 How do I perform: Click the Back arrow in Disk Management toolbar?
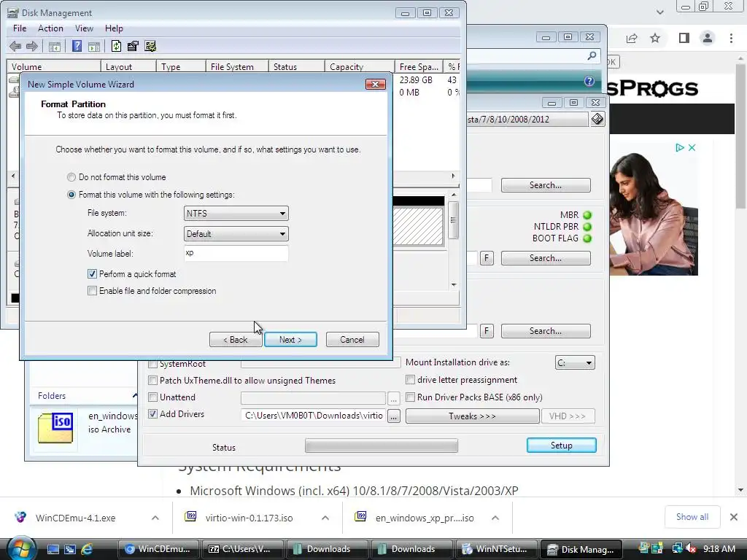point(15,46)
